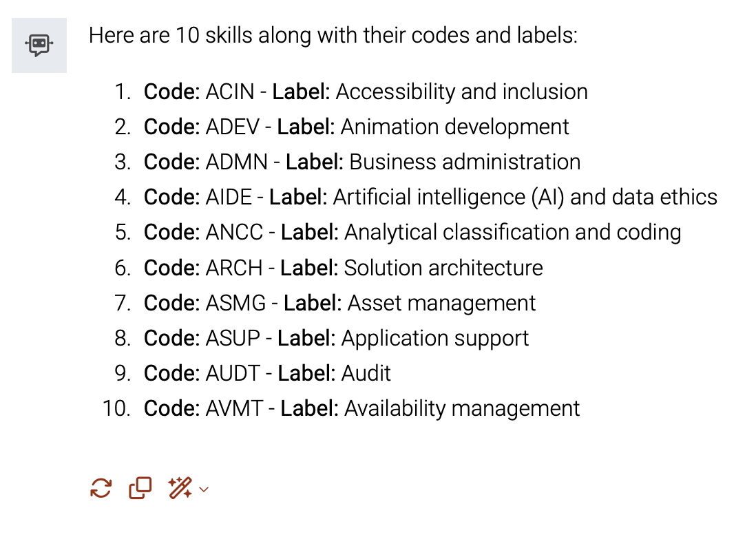Click the AIDE AI and data ethics entry

(430, 197)
